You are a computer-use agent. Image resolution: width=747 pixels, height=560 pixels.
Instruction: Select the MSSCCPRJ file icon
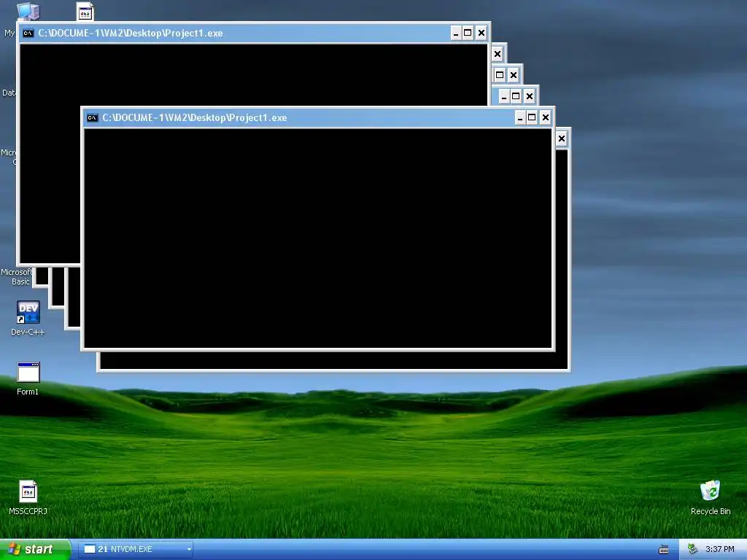tap(28, 497)
